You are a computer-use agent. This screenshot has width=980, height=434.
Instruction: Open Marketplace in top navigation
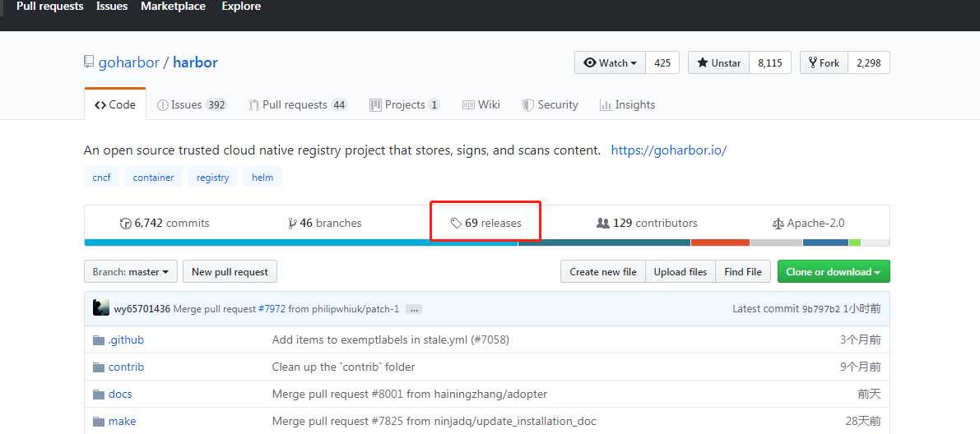click(x=173, y=7)
